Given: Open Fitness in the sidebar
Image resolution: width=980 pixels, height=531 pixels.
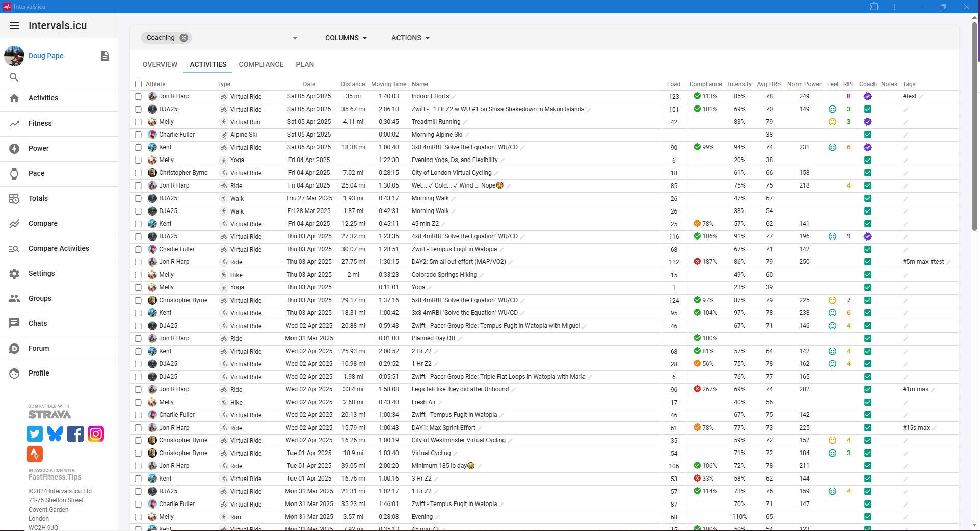Looking at the screenshot, I should tap(59, 123).
